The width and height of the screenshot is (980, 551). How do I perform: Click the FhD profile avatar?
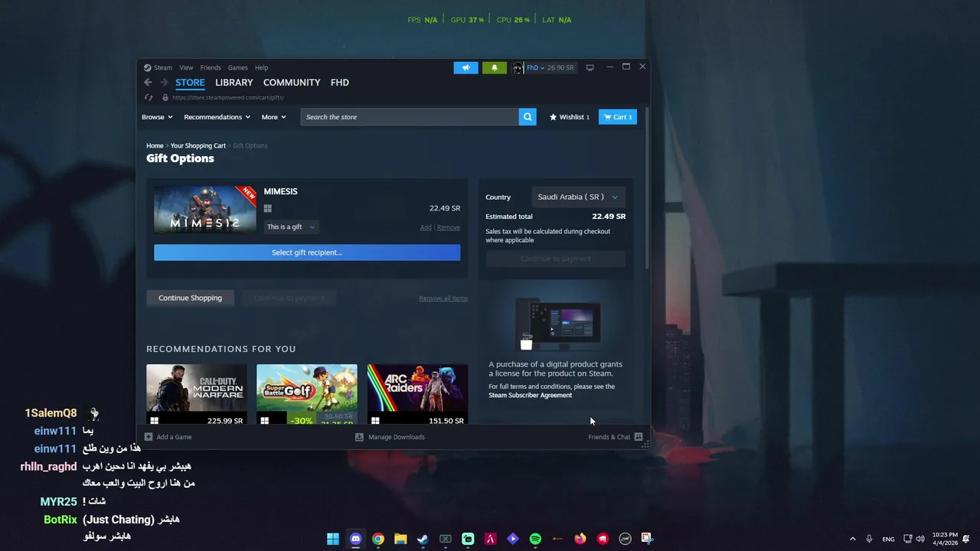(x=518, y=67)
